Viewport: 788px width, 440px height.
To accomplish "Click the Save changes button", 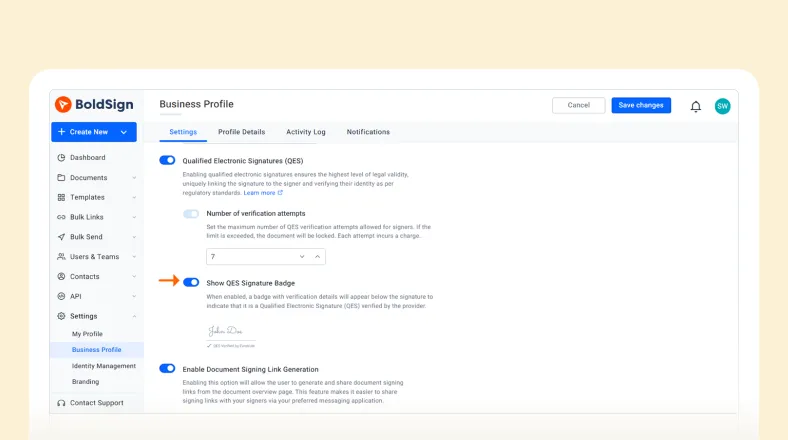I will click(641, 105).
